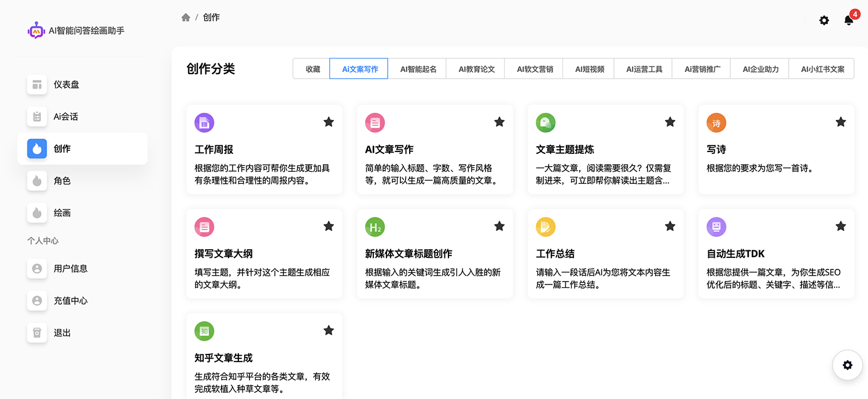Image resolution: width=868 pixels, height=399 pixels.
Task: Click the home breadcrumb icon
Action: [186, 17]
